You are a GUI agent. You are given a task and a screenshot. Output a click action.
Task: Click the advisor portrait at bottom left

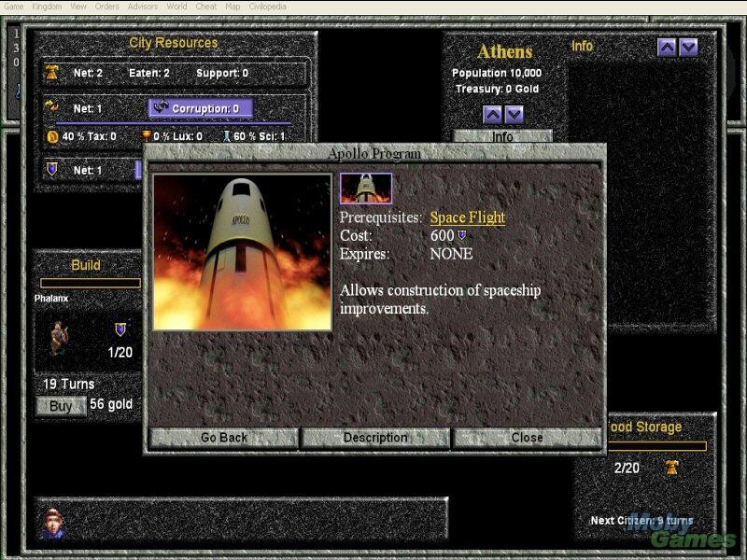53,524
